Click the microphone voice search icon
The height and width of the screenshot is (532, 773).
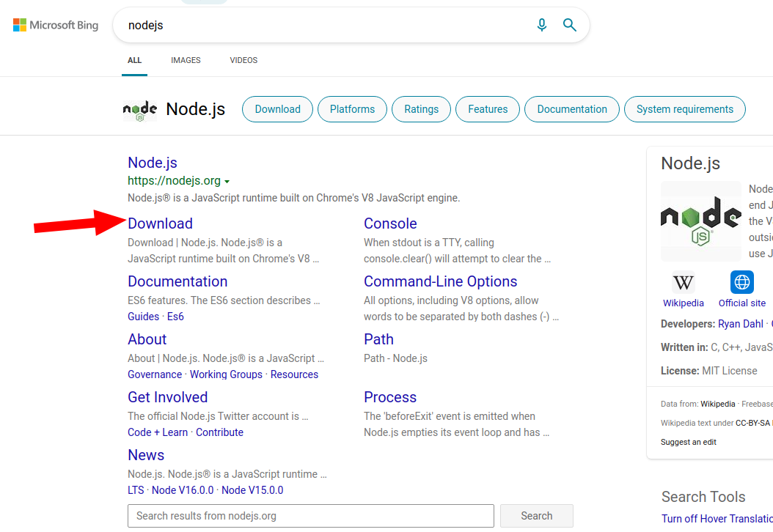coord(542,25)
